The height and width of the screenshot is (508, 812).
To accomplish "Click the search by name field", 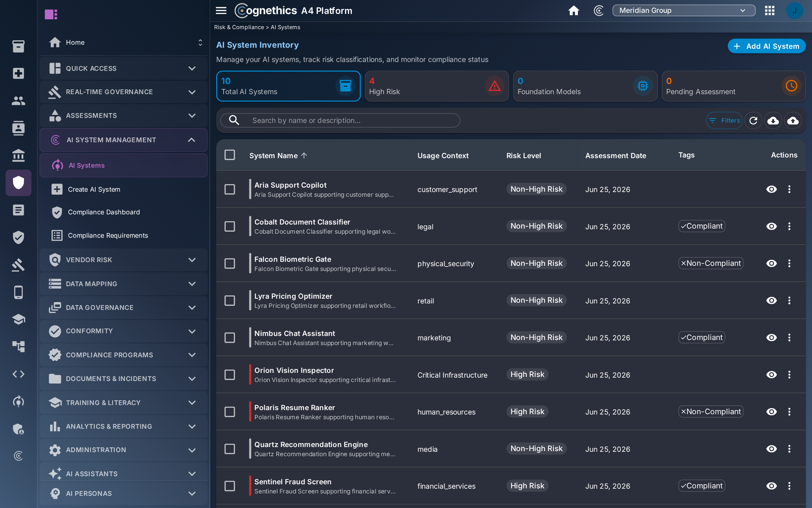I will tap(340, 120).
